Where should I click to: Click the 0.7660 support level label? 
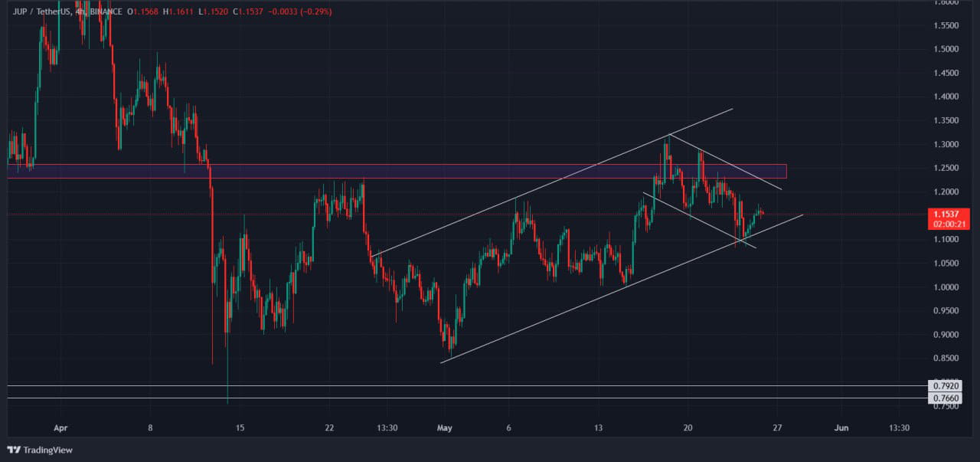coord(946,398)
